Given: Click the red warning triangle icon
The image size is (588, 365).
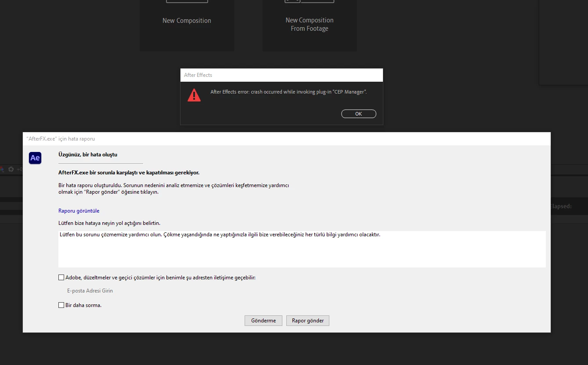Looking at the screenshot, I should [x=194, y=95].
